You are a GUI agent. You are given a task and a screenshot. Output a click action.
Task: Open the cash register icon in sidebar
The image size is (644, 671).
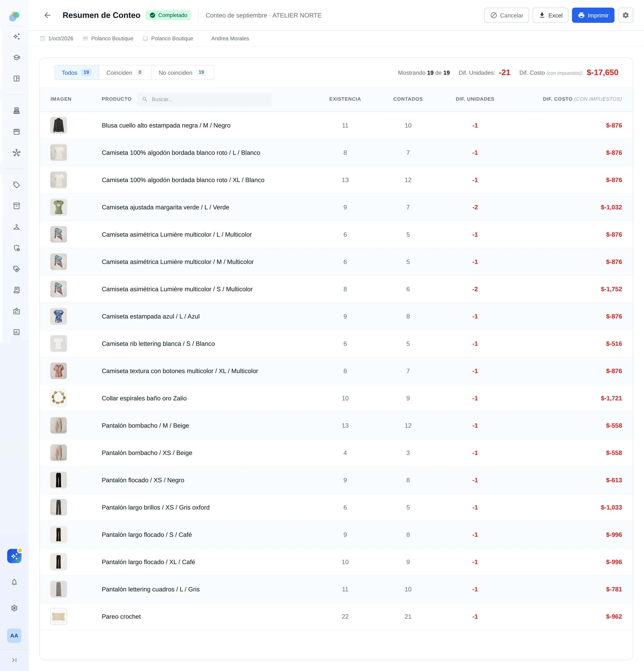coord(16,110)
